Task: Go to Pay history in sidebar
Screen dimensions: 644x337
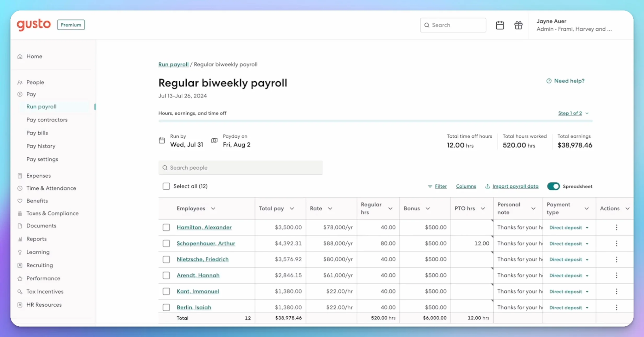Action: pos(41,146)
